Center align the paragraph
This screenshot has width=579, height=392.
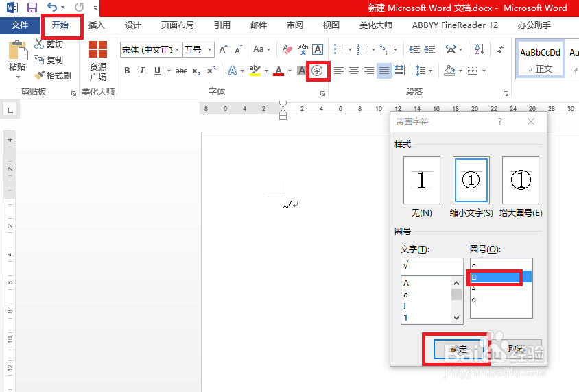click(354, 71)
